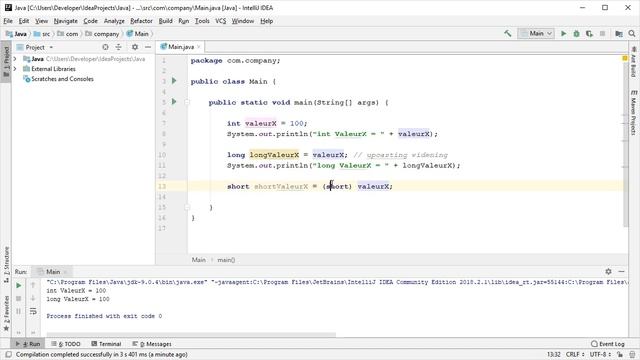Click yellow warning indicator at editor top right
This screenshot has height=360, width=640.
(625, 58)
